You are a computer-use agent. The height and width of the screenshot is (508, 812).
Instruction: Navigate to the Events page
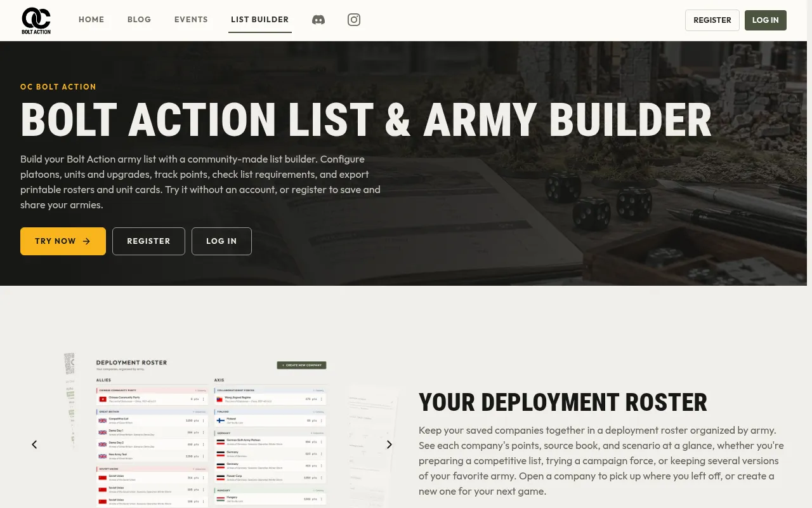191,20
